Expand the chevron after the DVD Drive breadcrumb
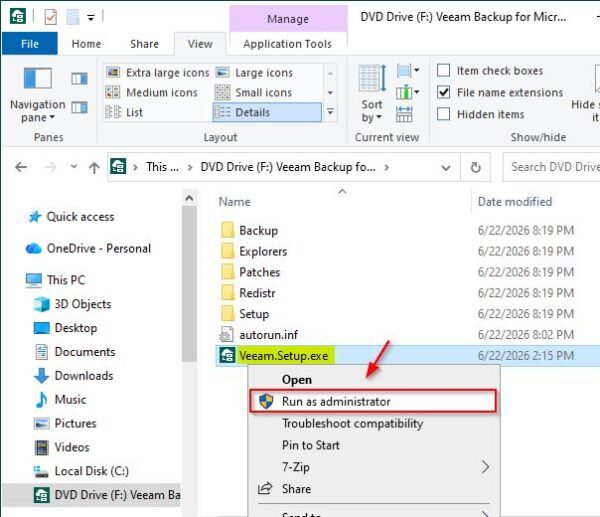 pos(387,167)
